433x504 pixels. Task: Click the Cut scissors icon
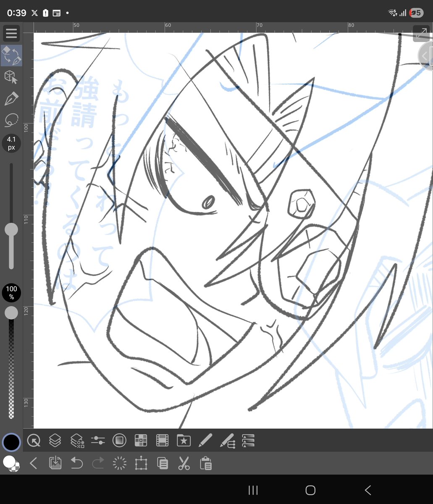[184, 463]
